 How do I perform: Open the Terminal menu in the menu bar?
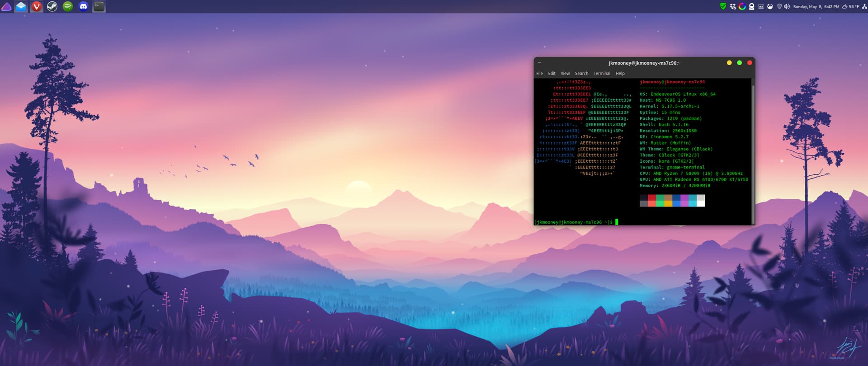[602, 73]
